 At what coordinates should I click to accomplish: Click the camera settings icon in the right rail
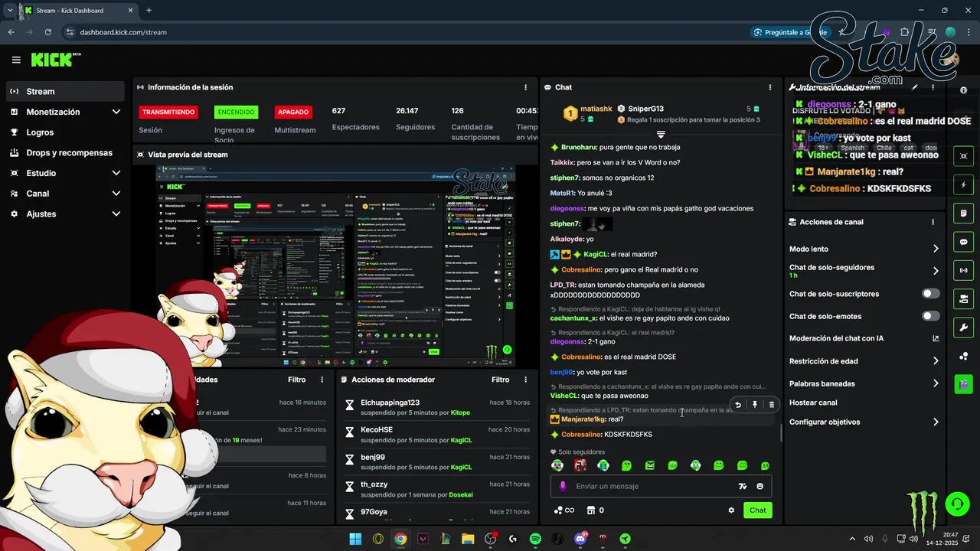[x=963, y=298]
